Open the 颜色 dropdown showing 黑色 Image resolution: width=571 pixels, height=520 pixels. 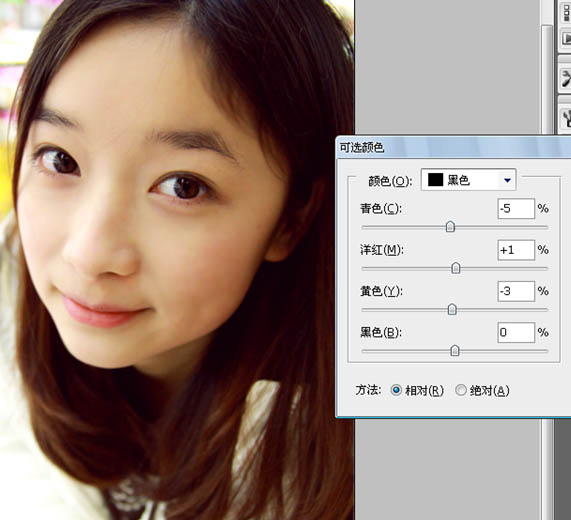(468, 180)
